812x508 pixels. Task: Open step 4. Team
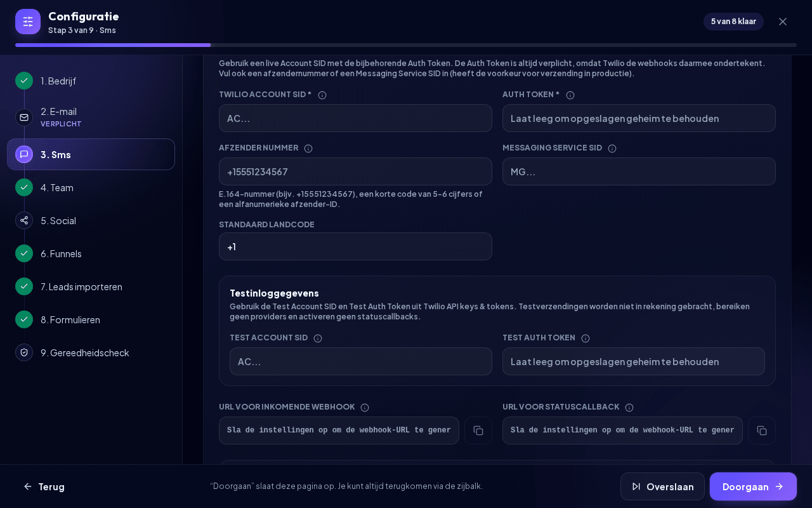[x=91, y=187]
